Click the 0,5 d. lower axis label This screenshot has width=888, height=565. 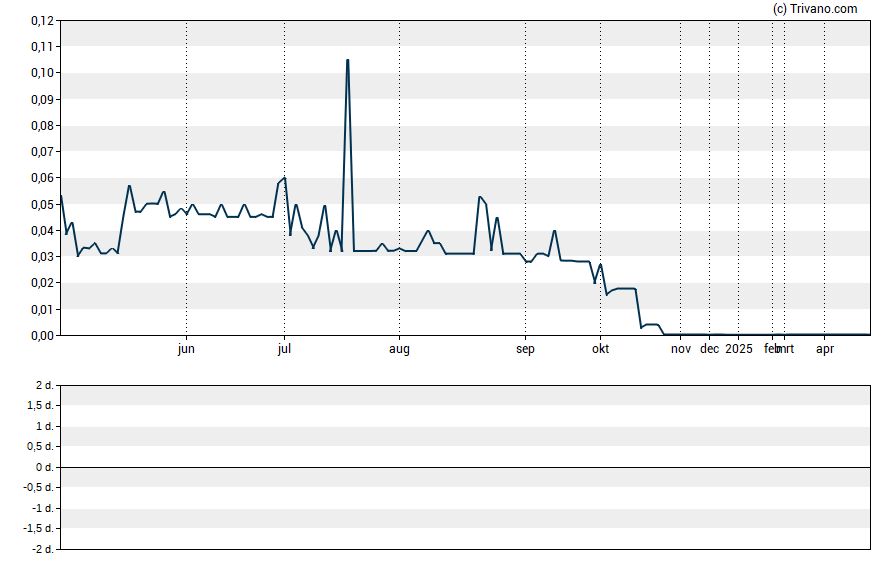click(x=41, y=447)
